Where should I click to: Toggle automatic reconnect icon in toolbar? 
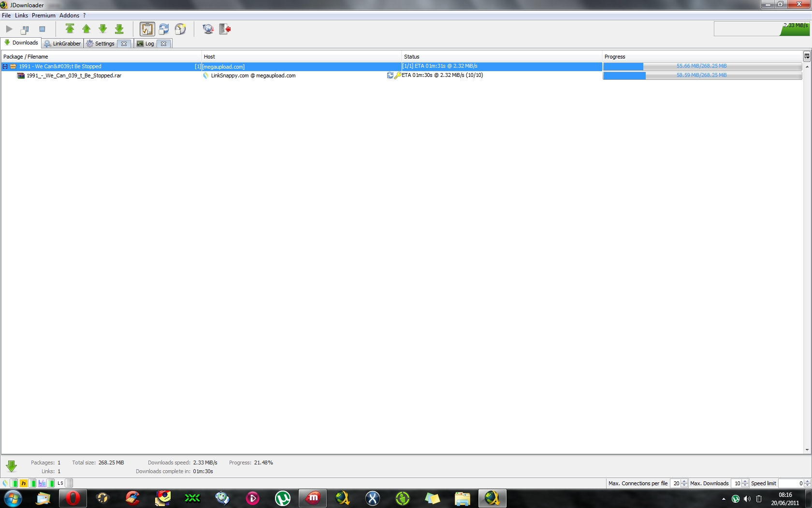tap(164, 29)
